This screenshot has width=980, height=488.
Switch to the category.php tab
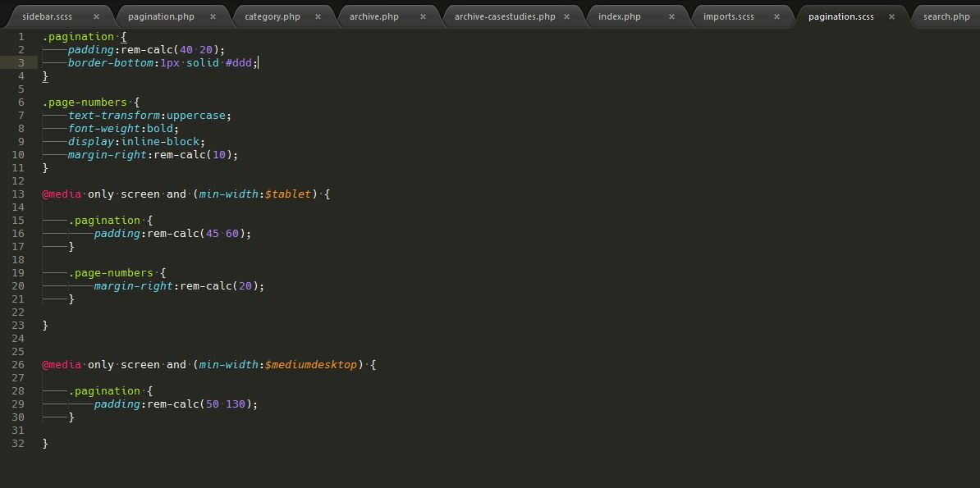point(272,17)
